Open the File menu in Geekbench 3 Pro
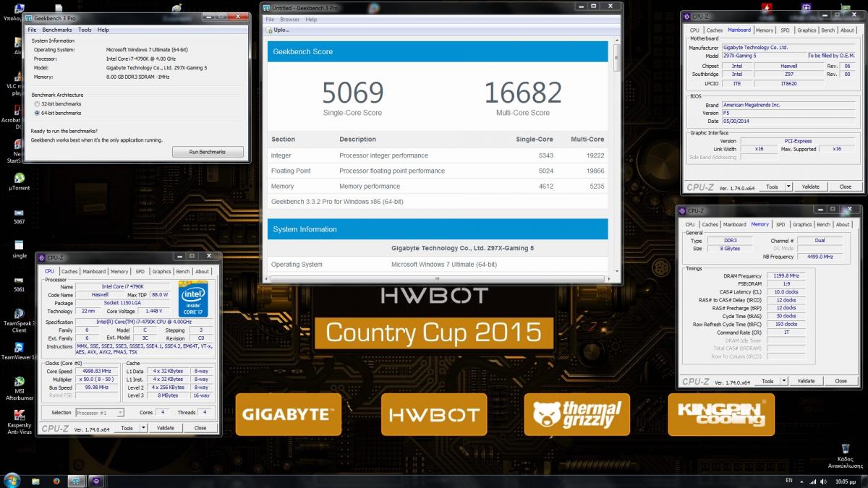 tap(32, 30)
